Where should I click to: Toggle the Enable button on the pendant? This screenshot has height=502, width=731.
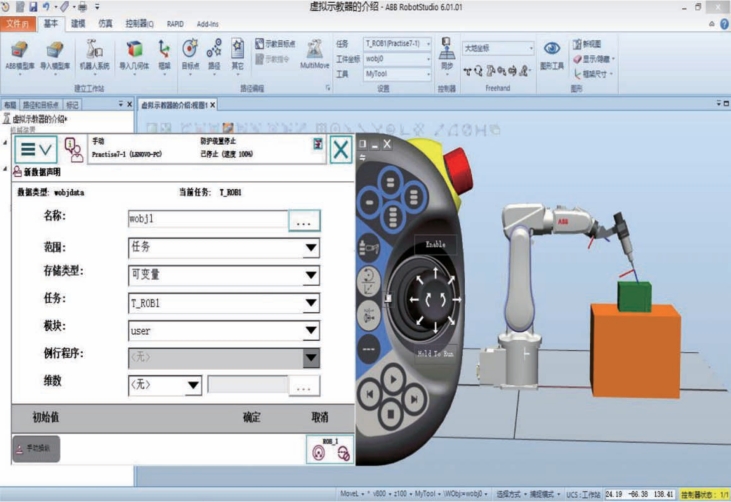434,244
